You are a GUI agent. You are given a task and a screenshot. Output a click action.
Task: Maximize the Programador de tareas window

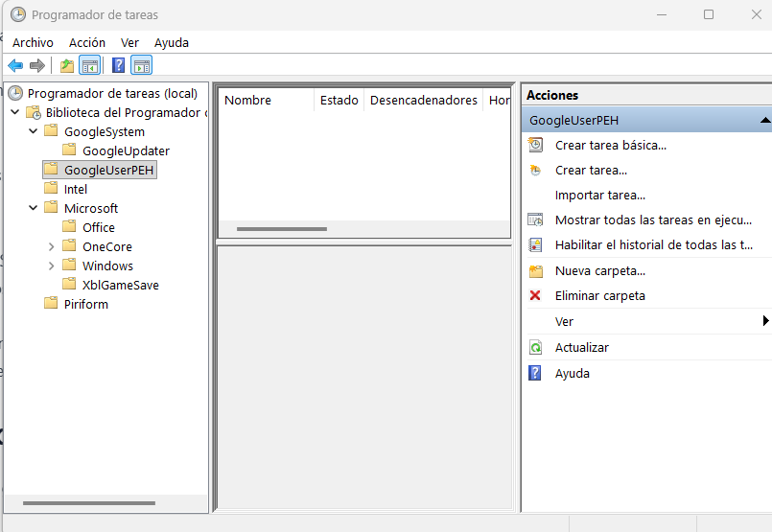click(x=709, y=14)
